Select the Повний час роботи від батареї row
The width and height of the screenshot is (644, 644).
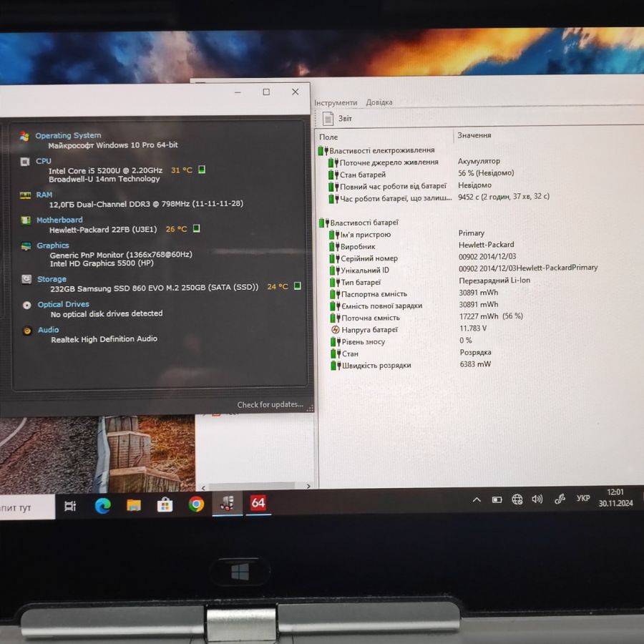[x=388, y=187]
